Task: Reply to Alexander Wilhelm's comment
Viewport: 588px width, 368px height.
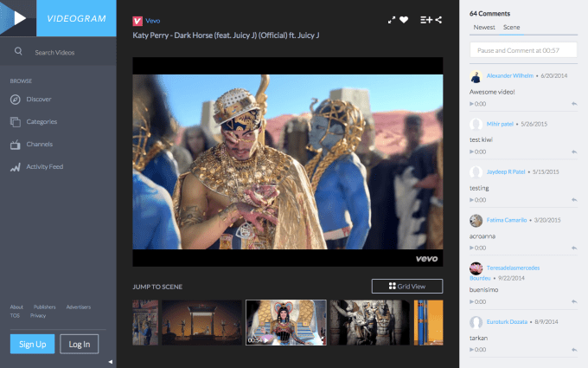Action: (x=574, y=104)
